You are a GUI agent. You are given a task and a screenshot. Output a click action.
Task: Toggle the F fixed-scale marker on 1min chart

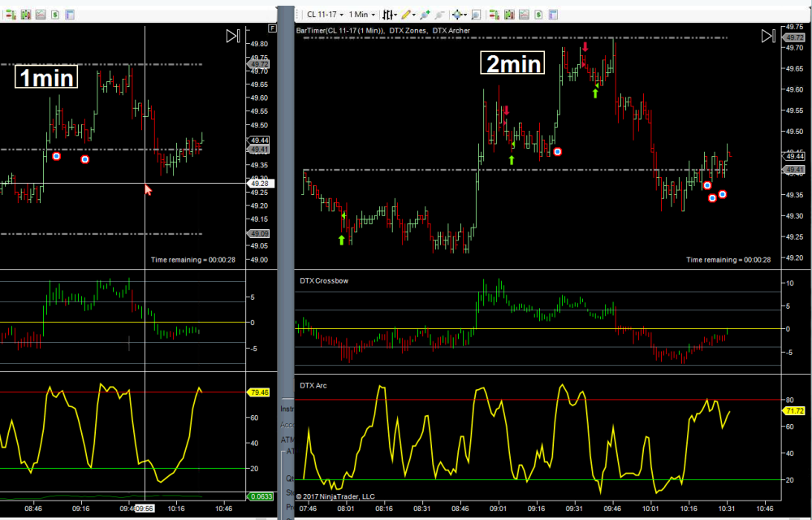[271, 29]
